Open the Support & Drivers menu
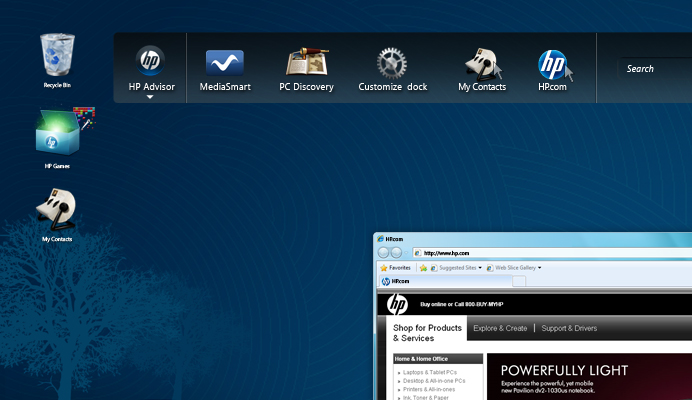 coord(569,328)
